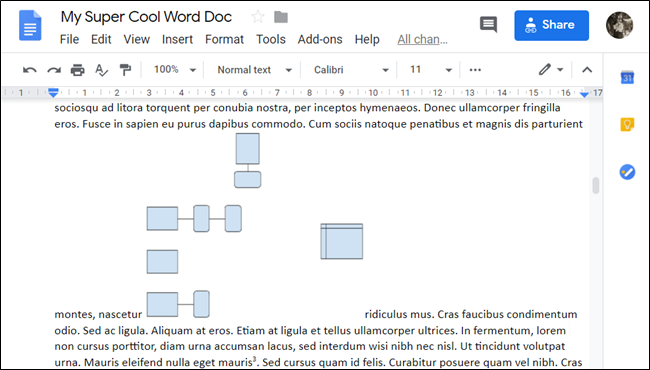Star the document
The image size is (650, 370).
(258, 17)
